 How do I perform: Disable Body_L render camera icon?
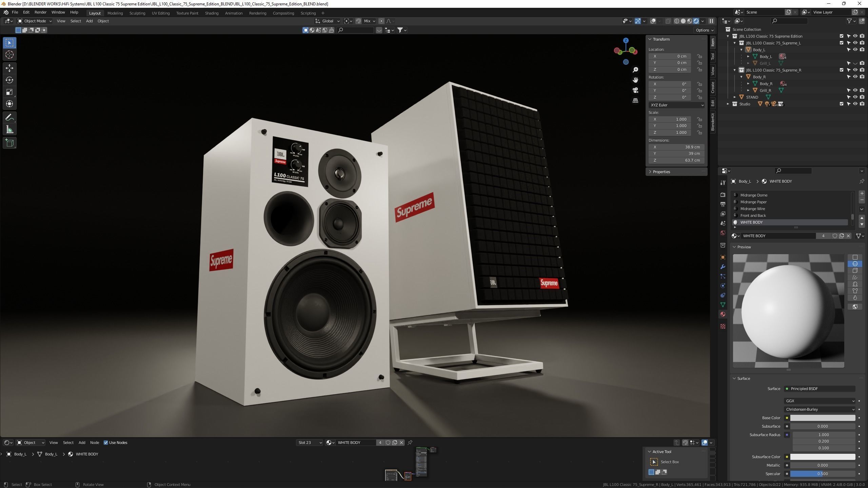tap(862, 50)
